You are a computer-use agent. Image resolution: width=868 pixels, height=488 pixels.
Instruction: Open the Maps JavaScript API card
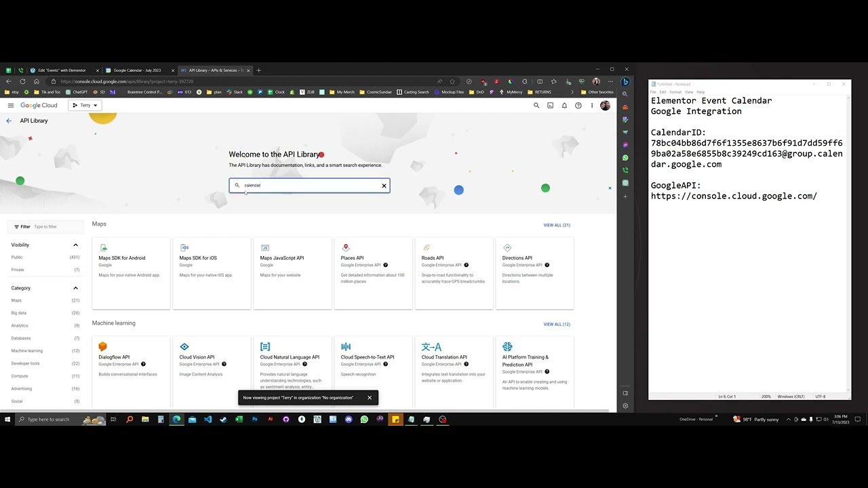pos(292,273)
